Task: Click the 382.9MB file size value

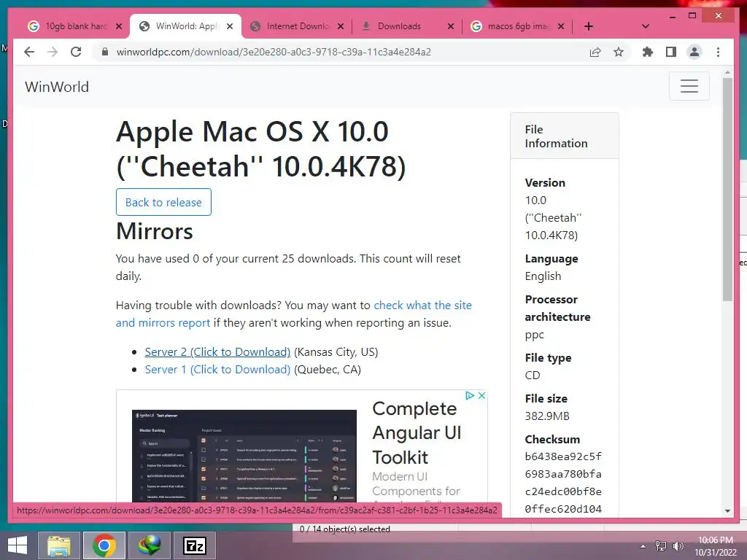Action: (x=547, y=416)
